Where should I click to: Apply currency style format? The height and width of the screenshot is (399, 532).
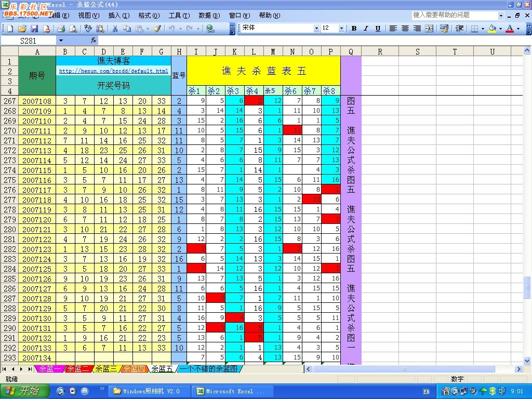444,29
